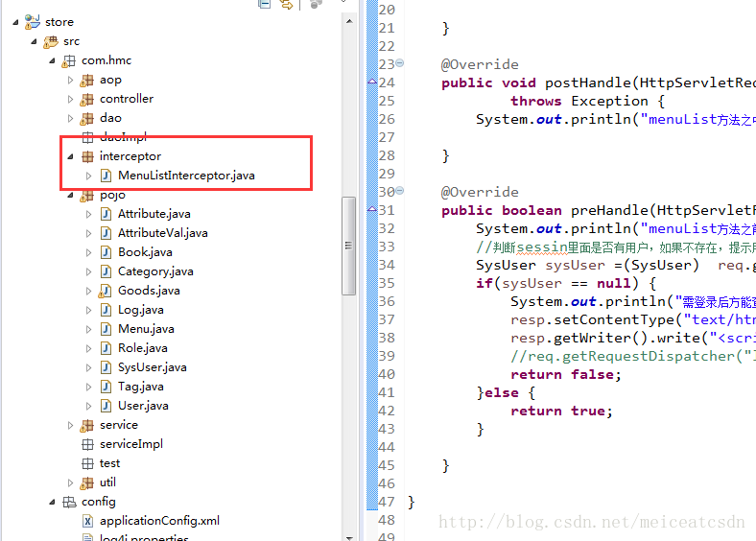Expand the controller package arrow
The height and width of the screenshot is (541, 756).
click(70, 100)
